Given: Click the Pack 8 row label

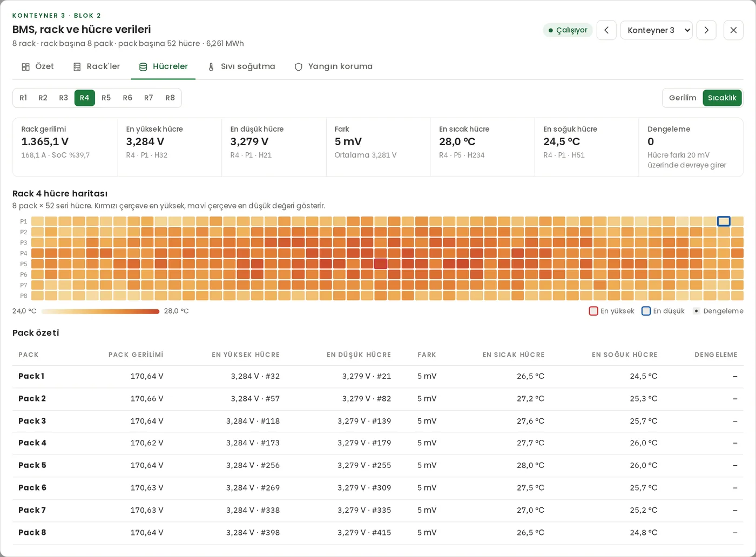Looking at the screenshot, I should [32, 532].
